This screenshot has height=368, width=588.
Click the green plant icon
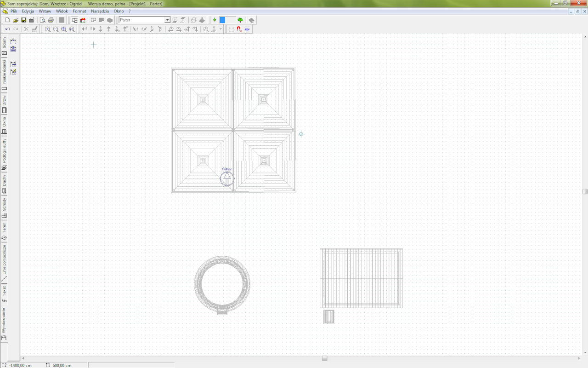click(x=215, y=20)
